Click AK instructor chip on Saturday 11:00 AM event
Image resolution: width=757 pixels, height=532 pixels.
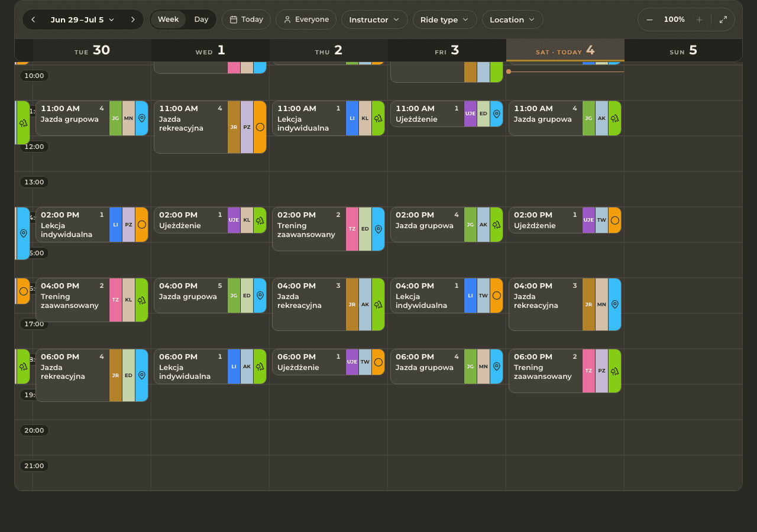[602, 118]
